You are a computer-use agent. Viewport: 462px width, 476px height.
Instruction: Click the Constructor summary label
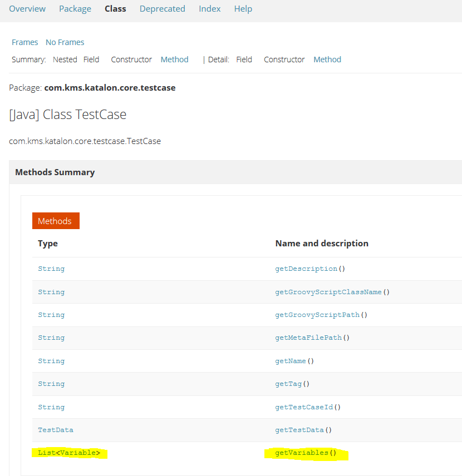pyautogui.click(x=131, y=59)
